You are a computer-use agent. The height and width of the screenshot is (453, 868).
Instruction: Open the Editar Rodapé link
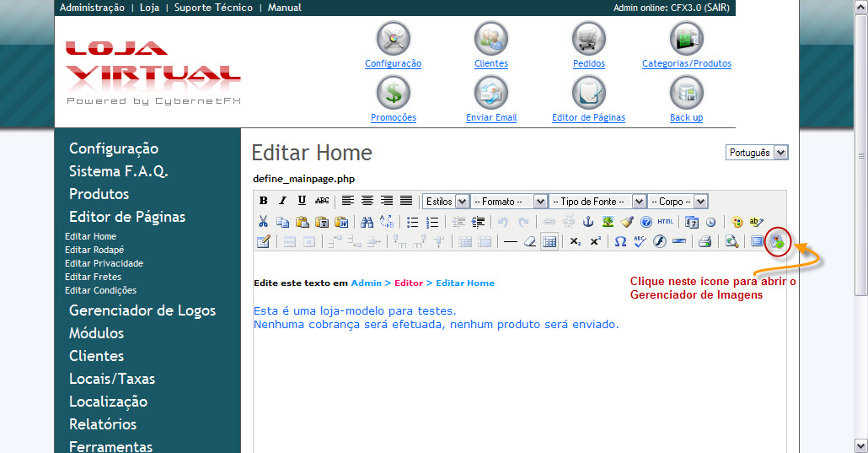(94, 250)
